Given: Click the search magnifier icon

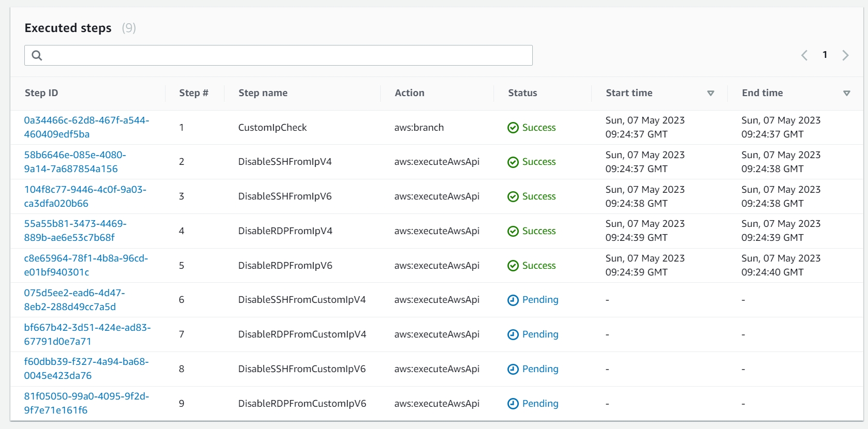Looking at the screenshot, I should pos(37,55).
